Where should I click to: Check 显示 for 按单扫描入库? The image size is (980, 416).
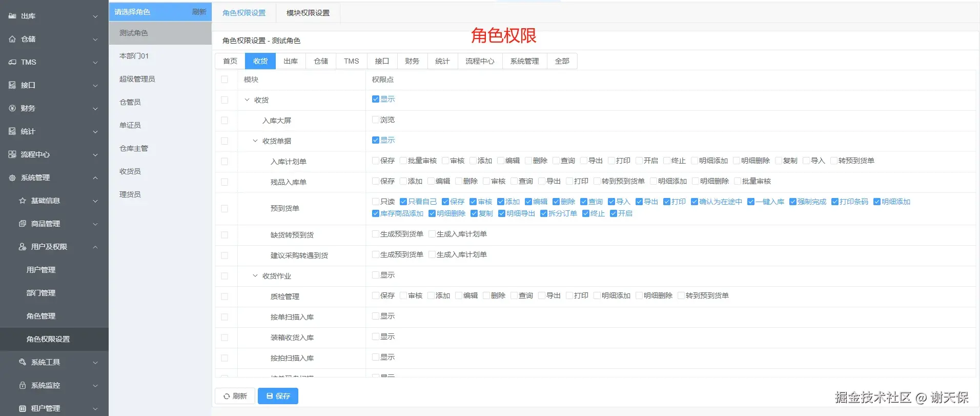click(376, 316)
